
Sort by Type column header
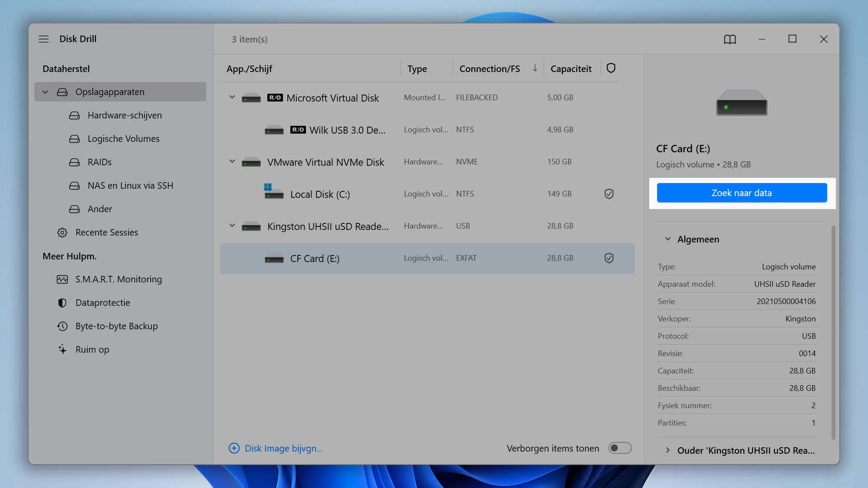click(x=417, y=69)
